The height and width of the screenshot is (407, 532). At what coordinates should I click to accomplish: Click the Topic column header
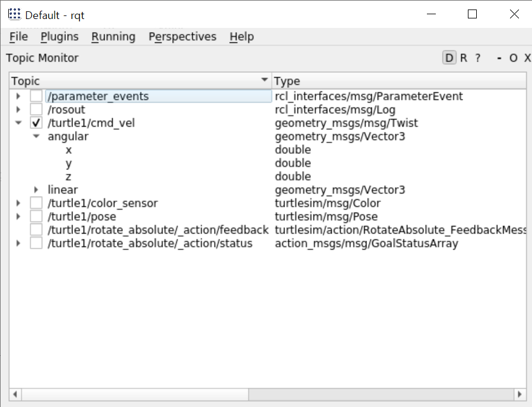click(x=140, y=81)
